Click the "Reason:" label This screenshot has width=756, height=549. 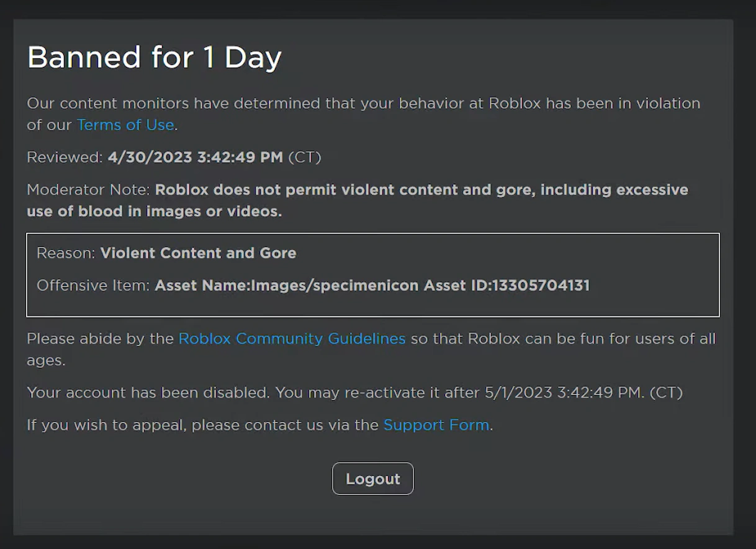point(66,253)
